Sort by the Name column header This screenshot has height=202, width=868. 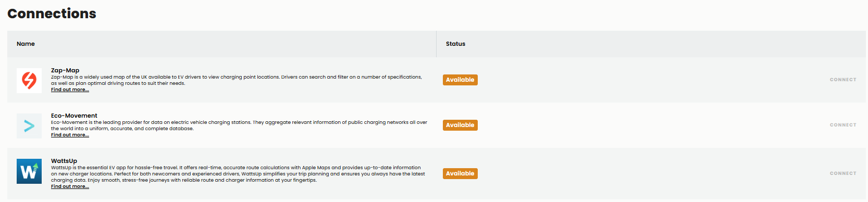tap(26, 44)
